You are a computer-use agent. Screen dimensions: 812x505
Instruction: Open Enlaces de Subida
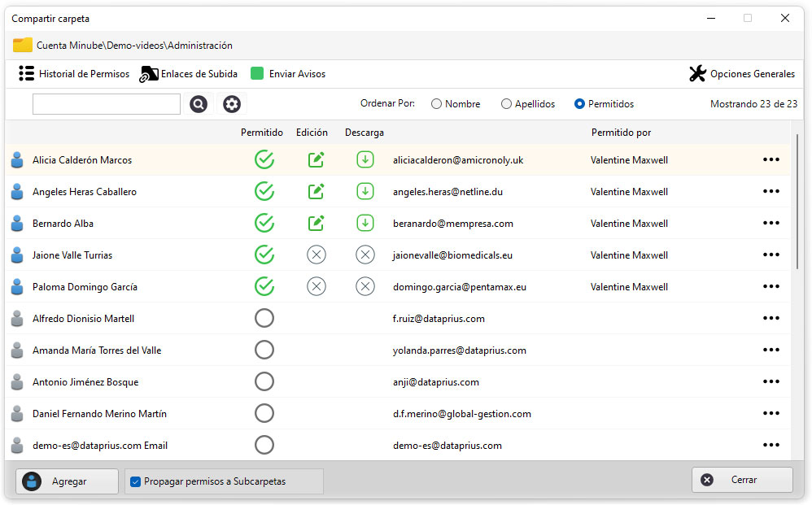coord(189,74)
